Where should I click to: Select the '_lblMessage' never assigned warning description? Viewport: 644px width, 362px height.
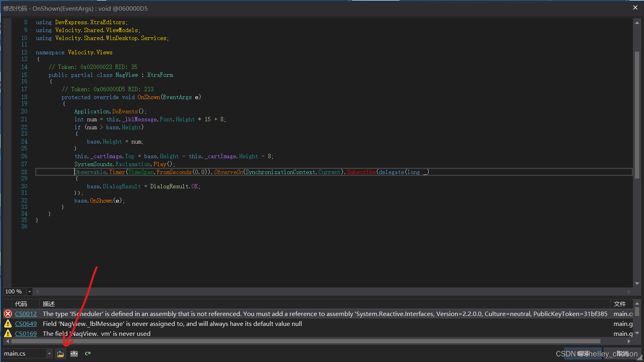pyautogui.click(x=172, y=324)
